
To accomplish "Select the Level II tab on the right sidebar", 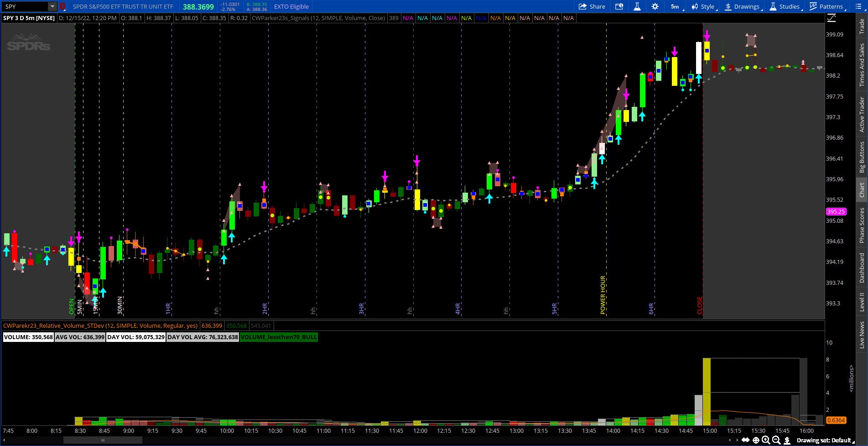I will 862,302.
